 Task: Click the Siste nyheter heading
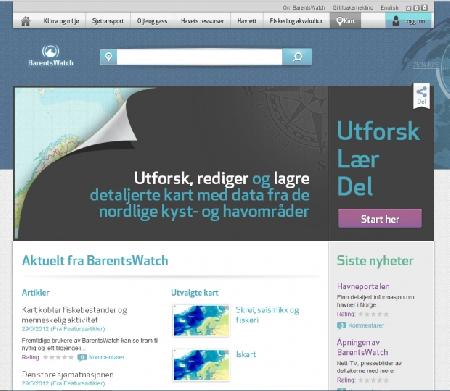pos(375,260)
